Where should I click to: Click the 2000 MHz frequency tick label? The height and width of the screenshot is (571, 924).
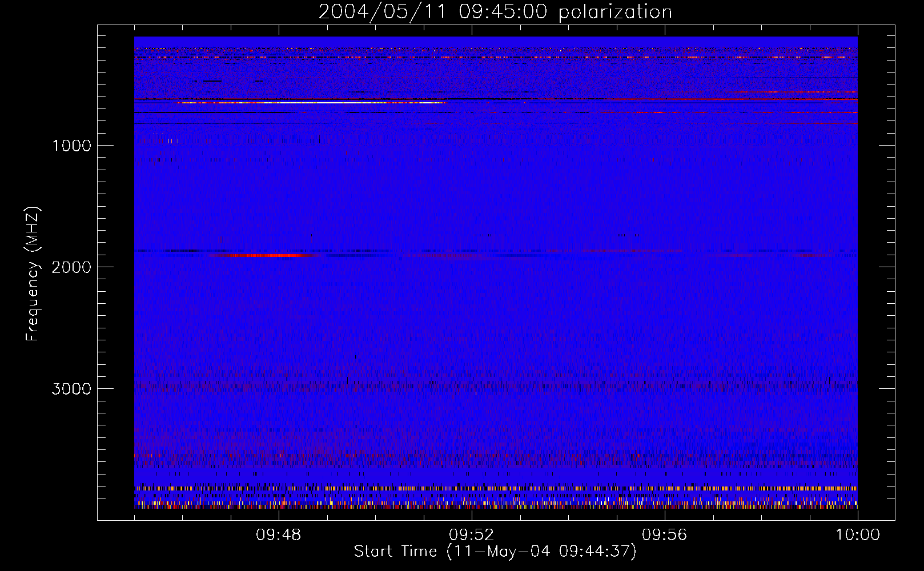[71, 267]
